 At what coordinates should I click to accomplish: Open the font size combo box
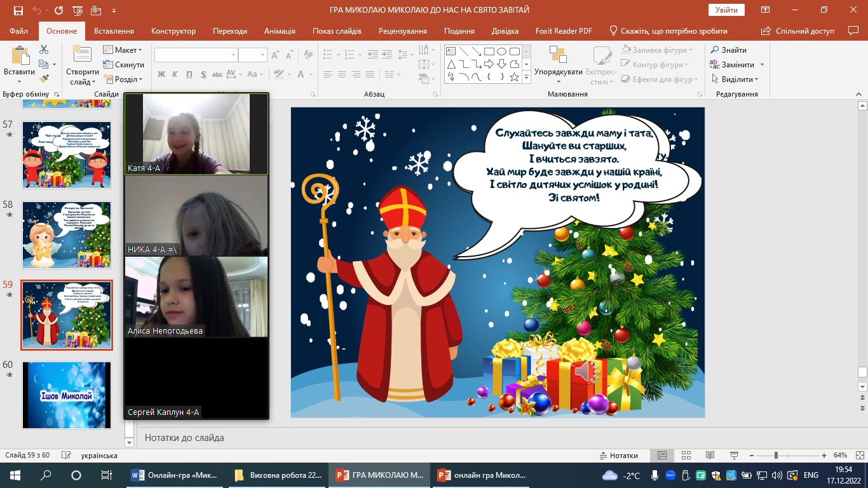pyautogui.click(x=253, y=55)
